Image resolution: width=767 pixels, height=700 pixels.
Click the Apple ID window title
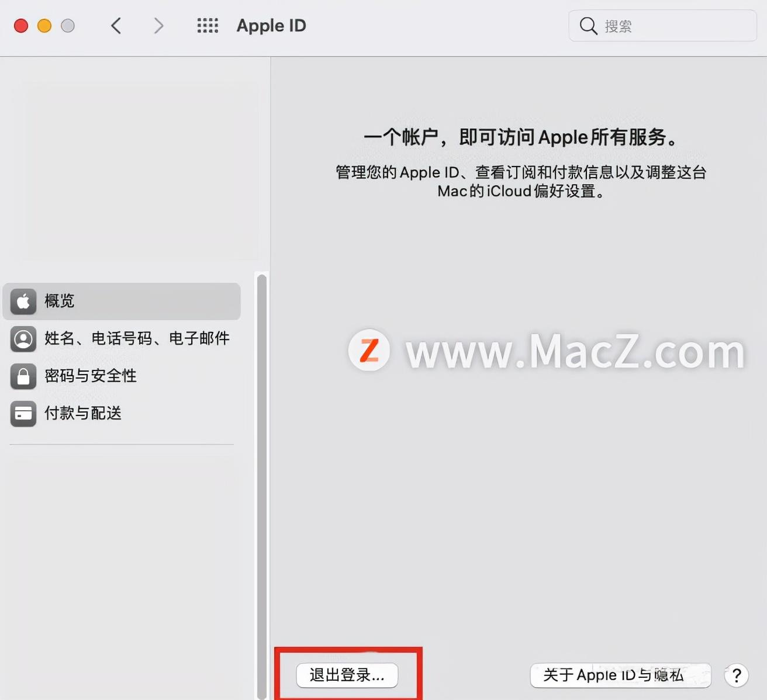(x=271, y=26)
